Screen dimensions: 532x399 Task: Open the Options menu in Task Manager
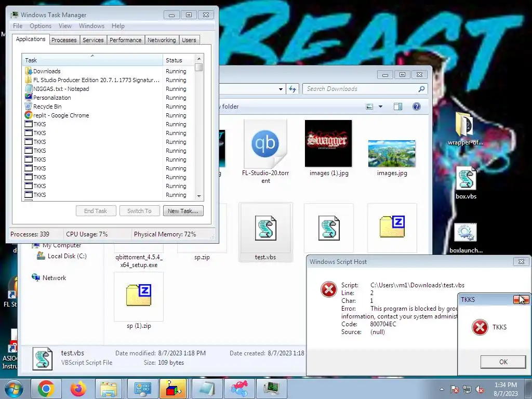pos(41,26)
